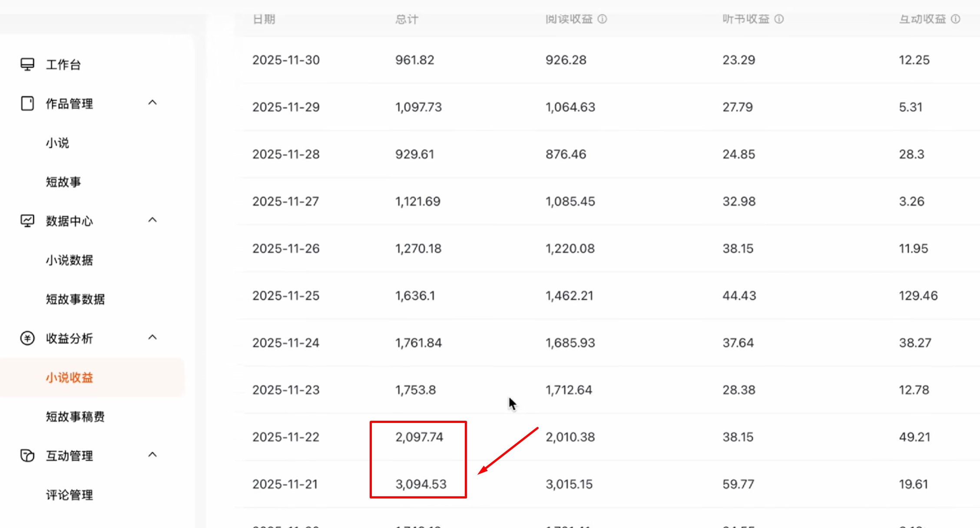The height and width of the screenshot is (528, 980).
Task: Select the highlighted 小说收益 menu item
Action: tap(70, 377)
